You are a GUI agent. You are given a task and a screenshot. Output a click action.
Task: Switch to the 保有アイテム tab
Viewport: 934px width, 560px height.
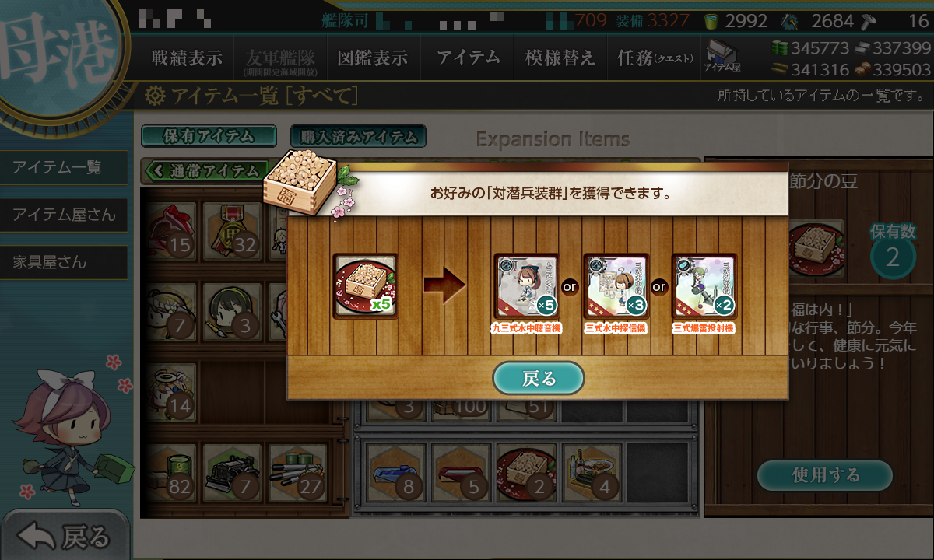tap(209, 136)
